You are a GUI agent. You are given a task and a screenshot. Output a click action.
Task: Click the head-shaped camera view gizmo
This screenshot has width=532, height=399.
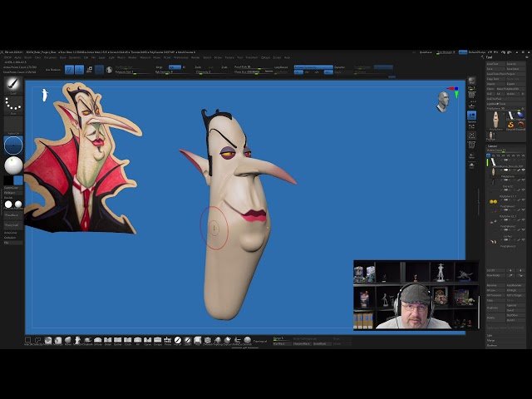pyautogui.click(x=444, y=101)
